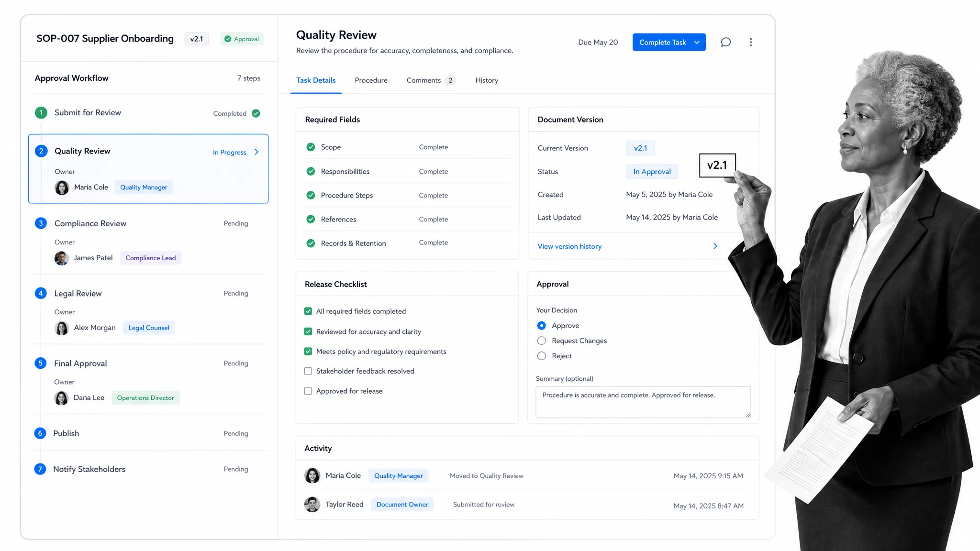Select the Notify Stakeholders step

click(x=148, y=469)
